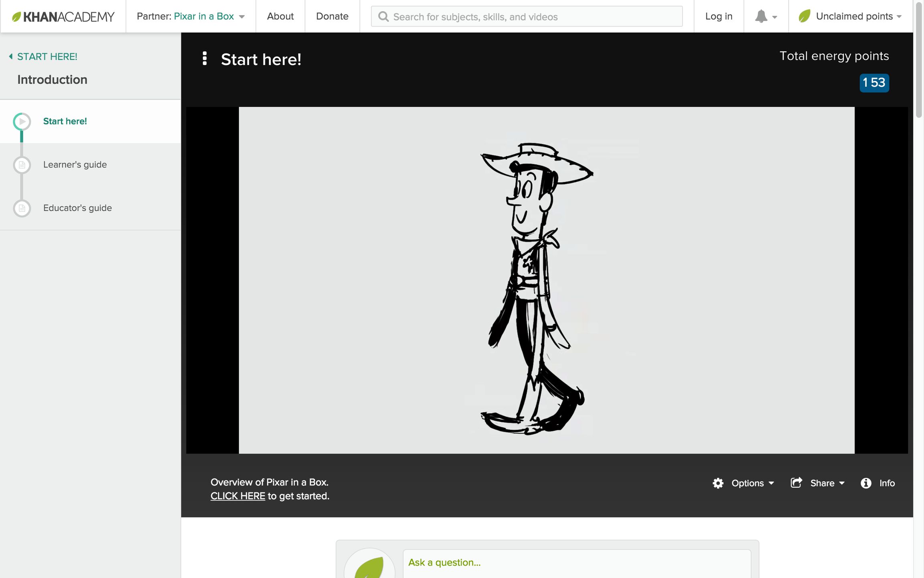Click the Options gear icon
Viewport: 924px width, 578px height.
pos(718,483)
